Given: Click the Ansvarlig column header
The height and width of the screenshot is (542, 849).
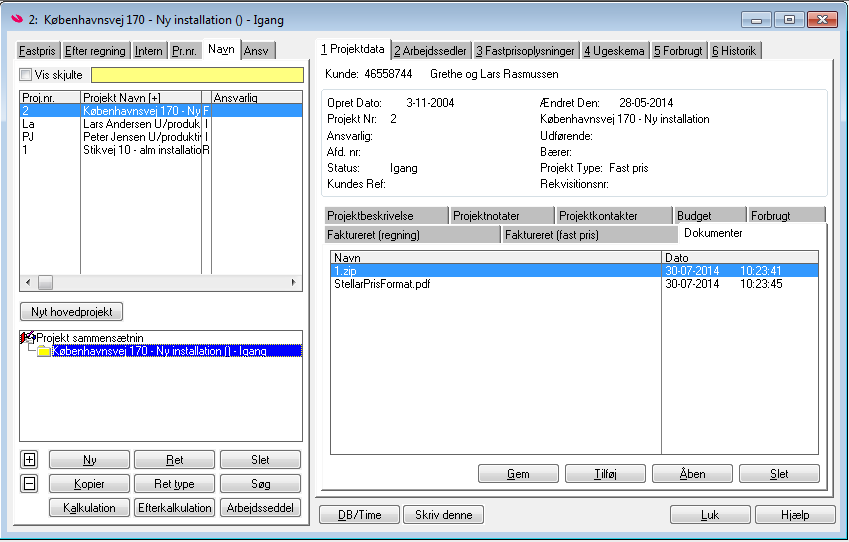Looking at the screenshot, I should 257,97.
